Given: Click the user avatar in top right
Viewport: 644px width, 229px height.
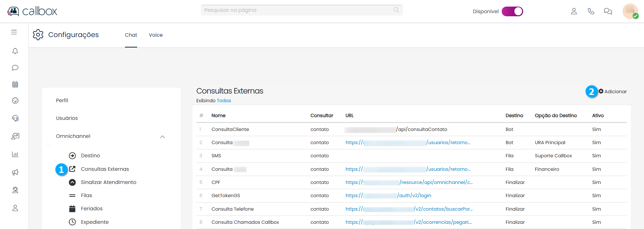Looking at the screenshot, I should [x=630, y=11].
